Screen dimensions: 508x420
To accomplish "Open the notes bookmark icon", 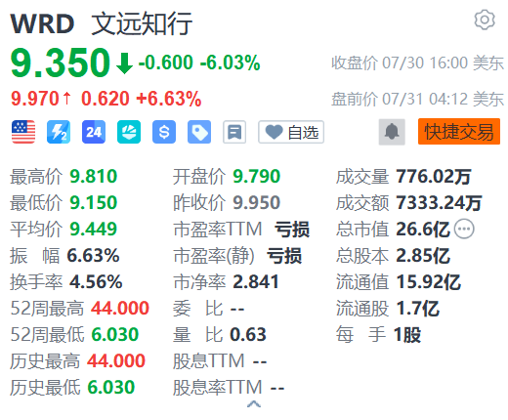I will pyautogui.click(x=234, y=132).
